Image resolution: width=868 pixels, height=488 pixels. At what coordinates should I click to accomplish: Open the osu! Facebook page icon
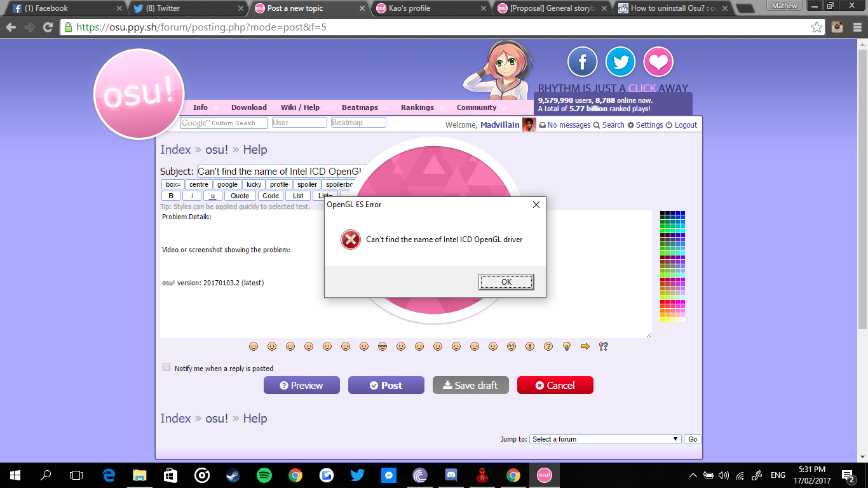click(x=582, y=62)
